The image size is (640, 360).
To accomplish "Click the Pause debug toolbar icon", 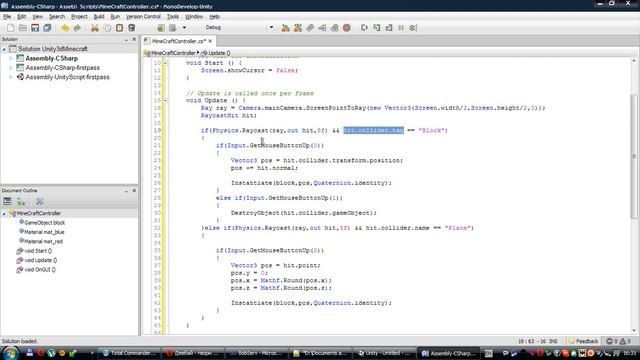I will coord(401,28).
